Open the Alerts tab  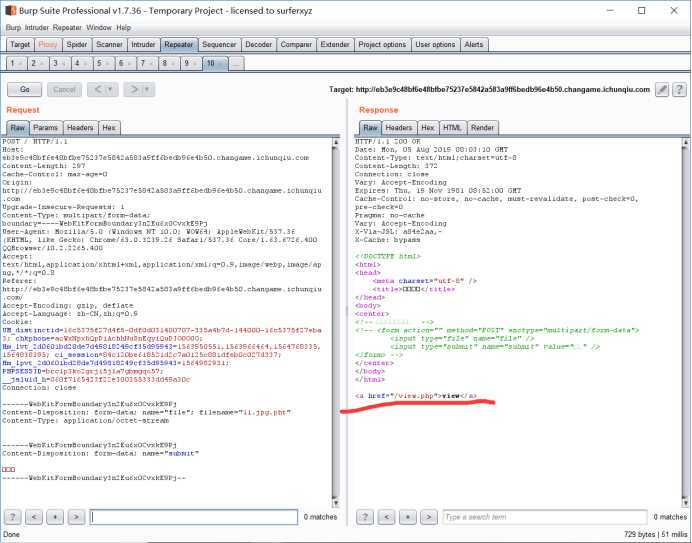click(x=474, y=45)
